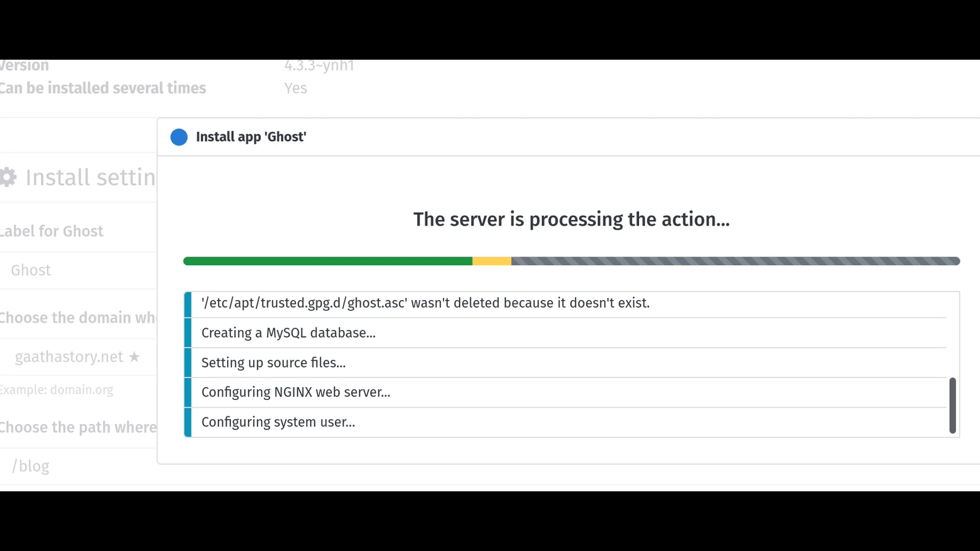Screen dimensions: 980x551
Task: Click the log scrollbar thumb
Action: tap(952, 406)
